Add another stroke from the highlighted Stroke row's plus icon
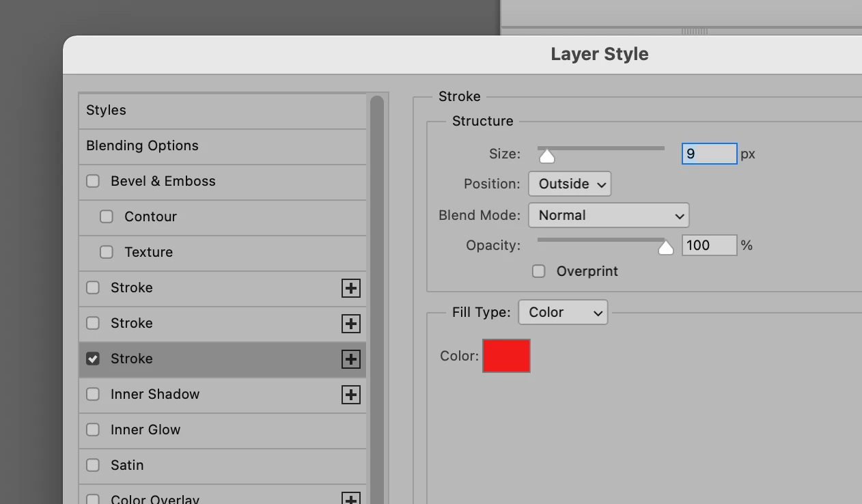This screenshot has width=862, height=504. pos(350,359)
